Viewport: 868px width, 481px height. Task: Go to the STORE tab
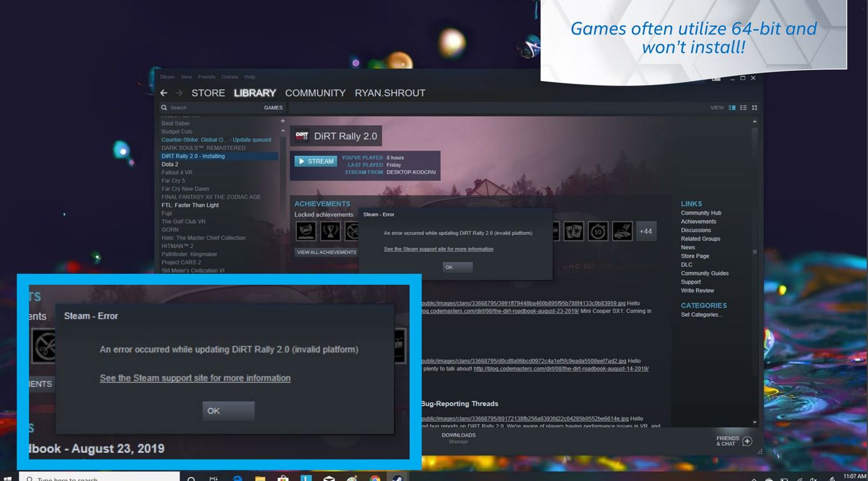[208, 93]
